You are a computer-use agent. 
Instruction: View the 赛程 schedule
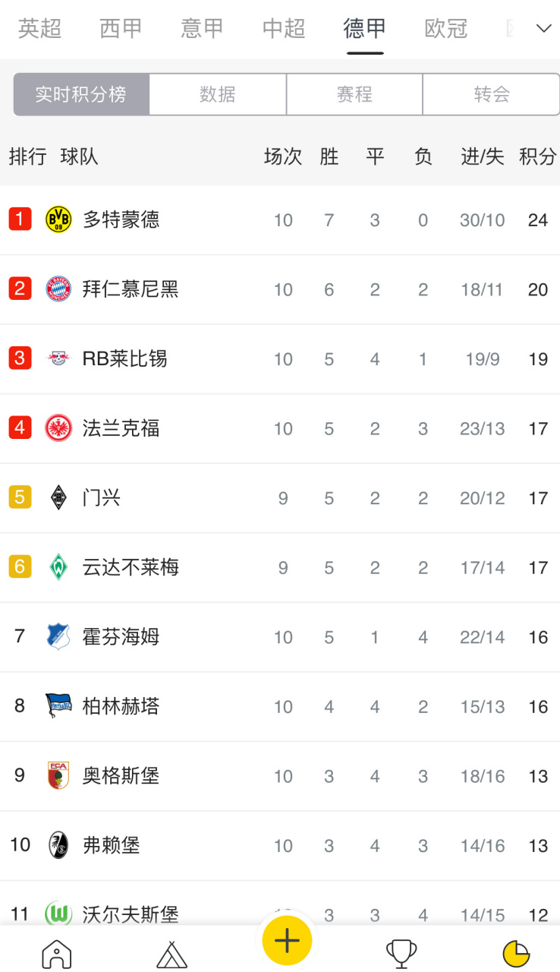[354, 94]
